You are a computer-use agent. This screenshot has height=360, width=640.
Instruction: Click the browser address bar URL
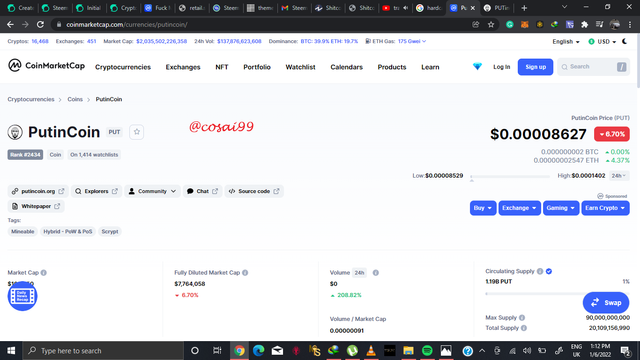point(127,24)
